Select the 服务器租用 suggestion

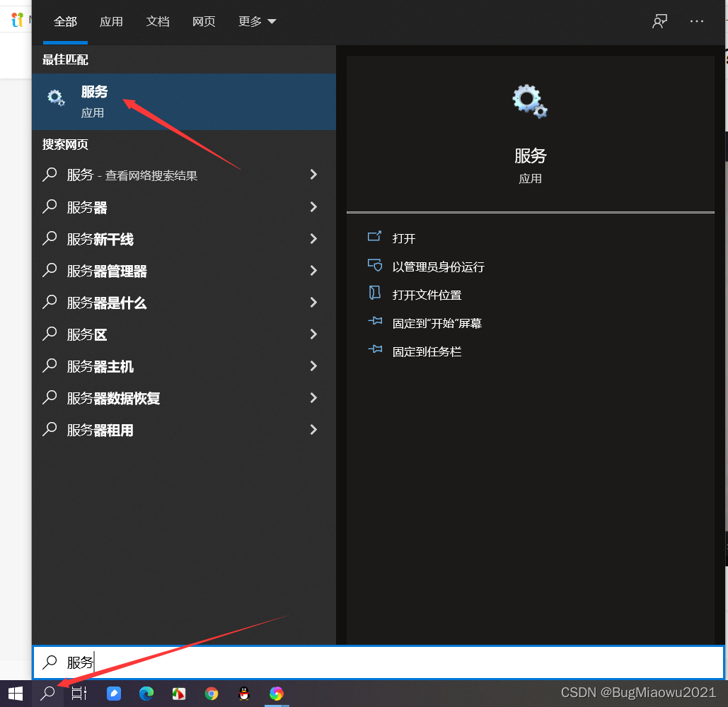(x=184, y=430)
